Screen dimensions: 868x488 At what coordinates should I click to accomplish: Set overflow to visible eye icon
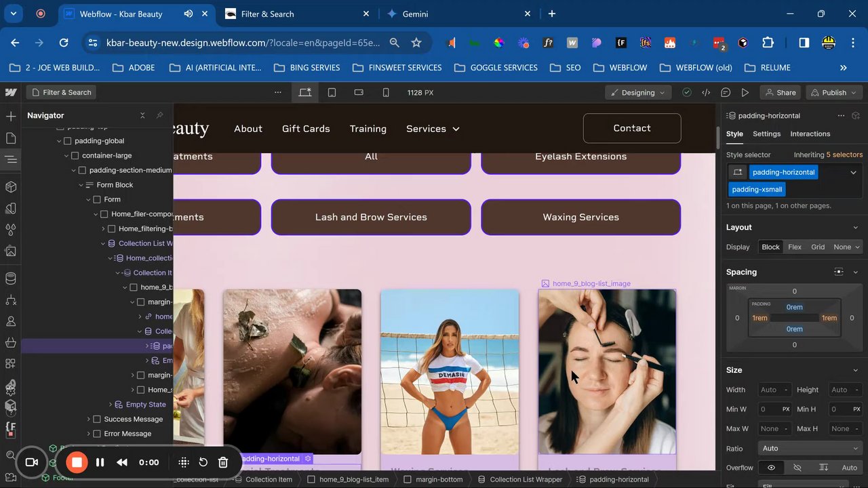[771, 468]
